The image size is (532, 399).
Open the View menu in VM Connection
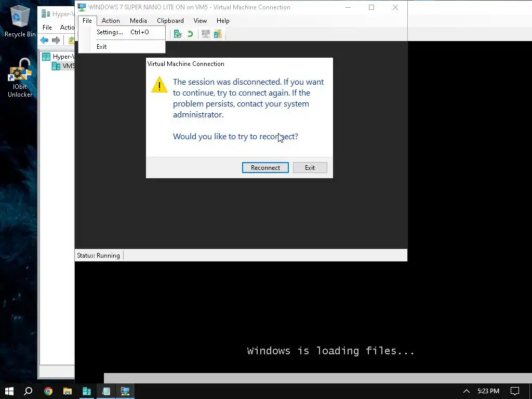point(200,21)
